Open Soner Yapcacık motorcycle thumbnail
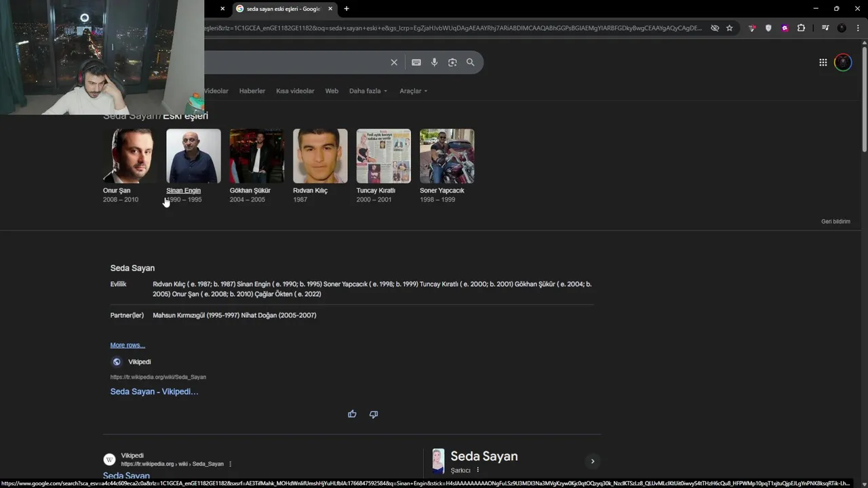The image size is (868, 488). tap(447, 156)
